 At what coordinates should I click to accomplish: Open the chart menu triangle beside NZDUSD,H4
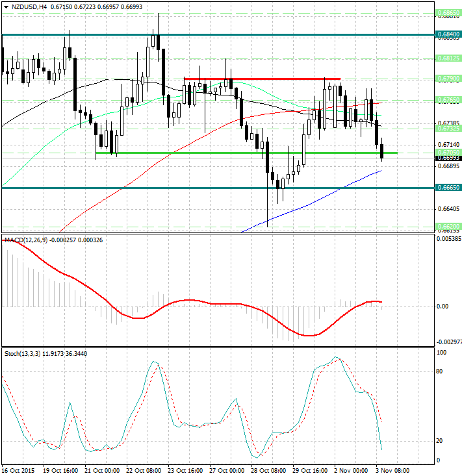pos(6,7)
